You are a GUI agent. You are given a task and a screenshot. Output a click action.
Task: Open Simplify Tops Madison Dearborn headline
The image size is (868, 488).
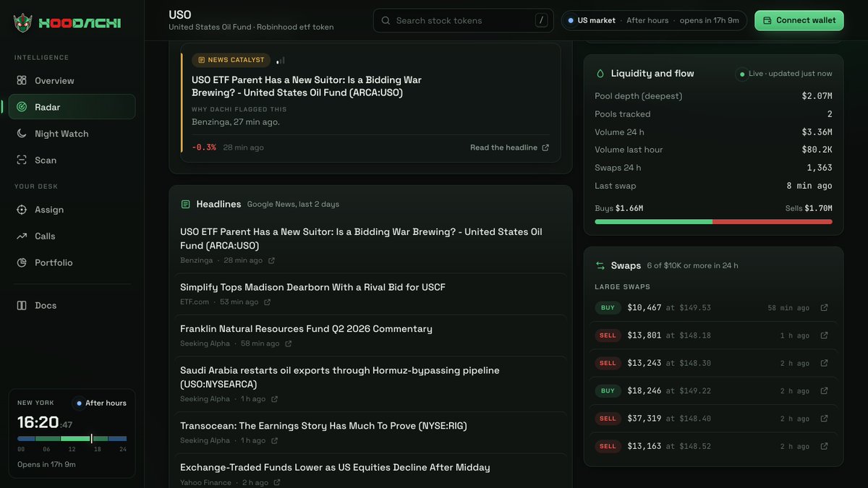(312, 287)
